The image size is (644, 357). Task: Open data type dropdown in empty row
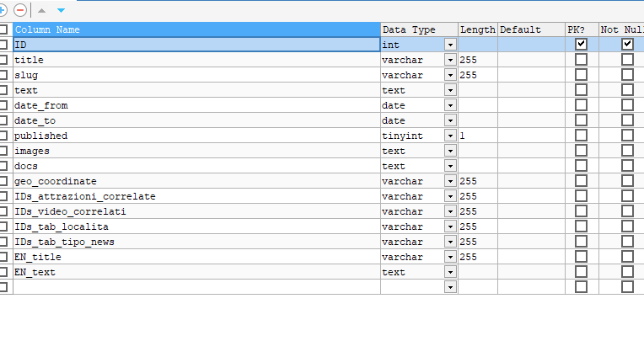click(x=450, y=287)
